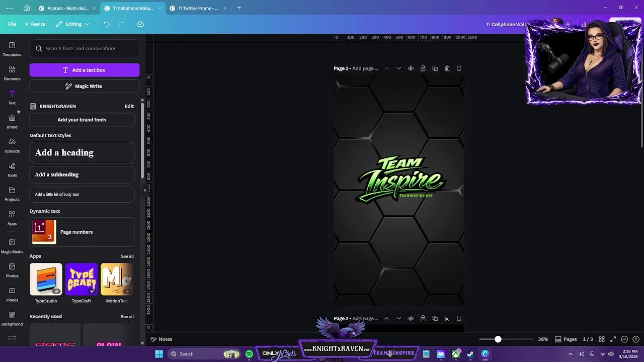Screen dimensions: 644x362
Task: Move Page 1 down with chevron
Action: pos(398,68)
